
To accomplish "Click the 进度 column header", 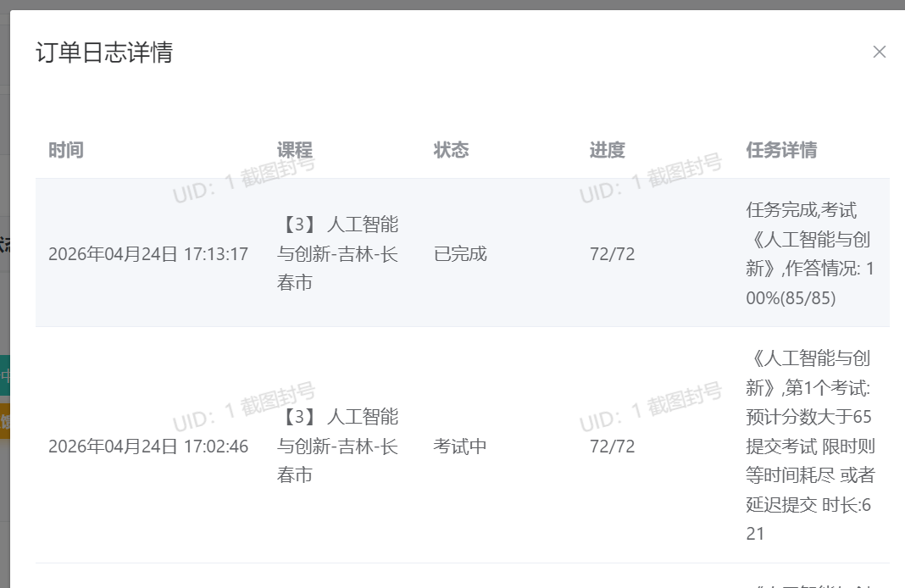I will point(608,150).
